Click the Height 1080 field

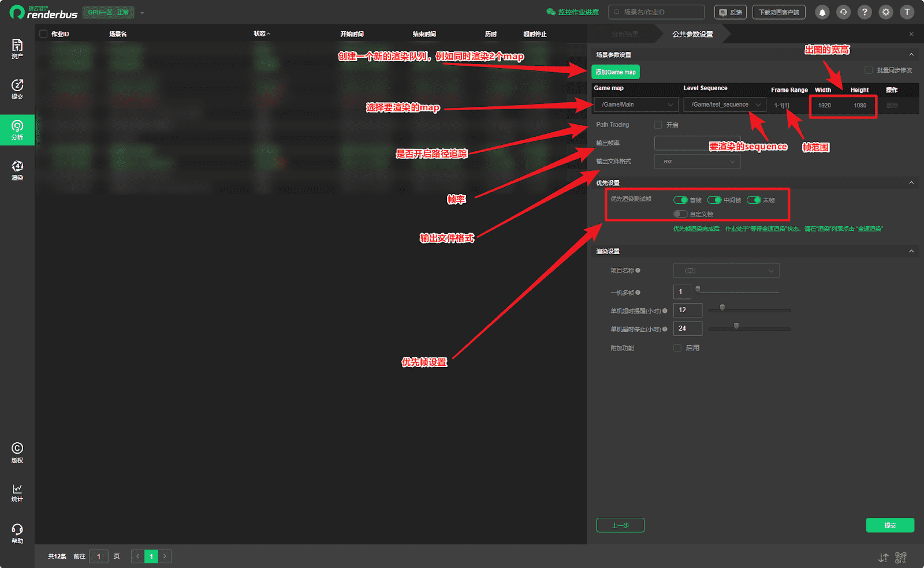(x=860, y=105)
